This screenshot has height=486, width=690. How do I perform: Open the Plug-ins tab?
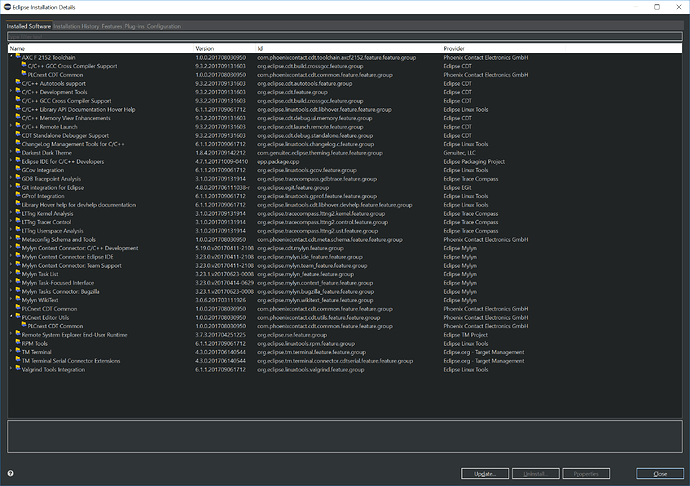tap(134, 26)
